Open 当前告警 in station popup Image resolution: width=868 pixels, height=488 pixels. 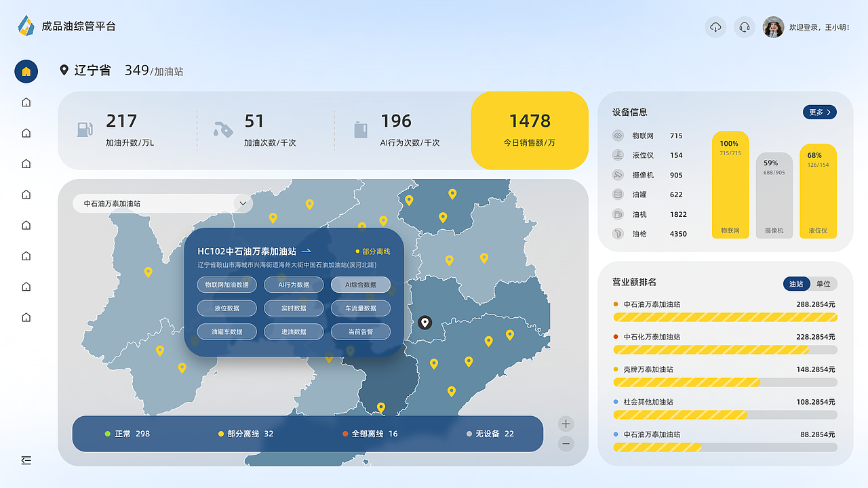pyautogui.click(x=361, y=331)
